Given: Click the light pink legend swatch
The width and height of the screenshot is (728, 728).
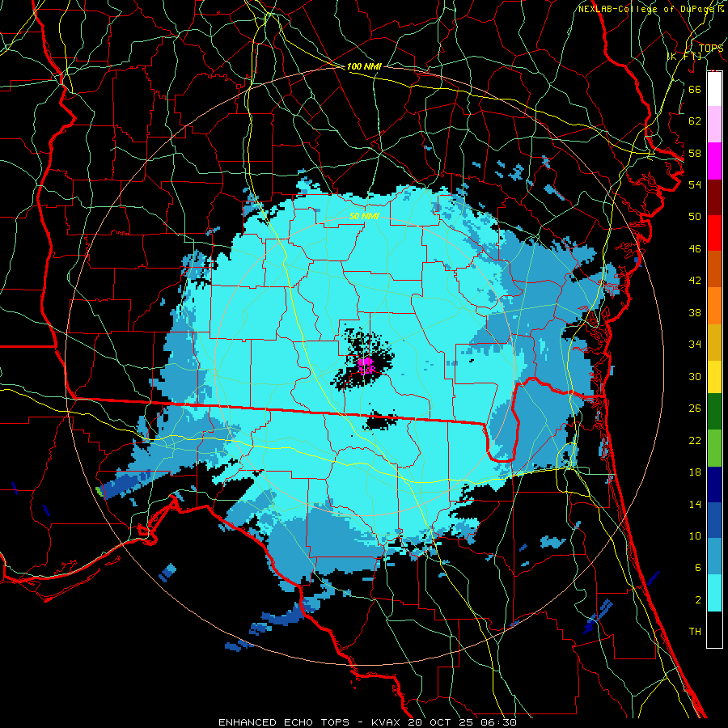Looking at the screenshot, I should [x=714, y=125].
